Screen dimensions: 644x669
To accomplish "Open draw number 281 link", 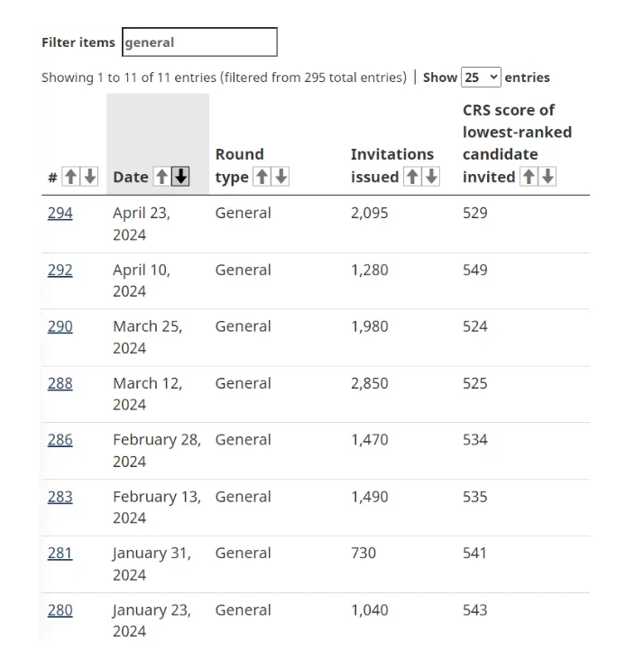I will click(60, 553).
